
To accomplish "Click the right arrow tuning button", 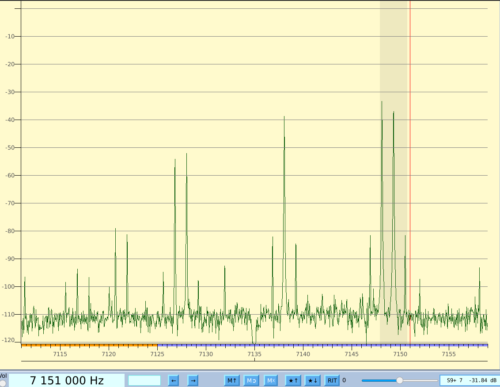I will 193,380.
